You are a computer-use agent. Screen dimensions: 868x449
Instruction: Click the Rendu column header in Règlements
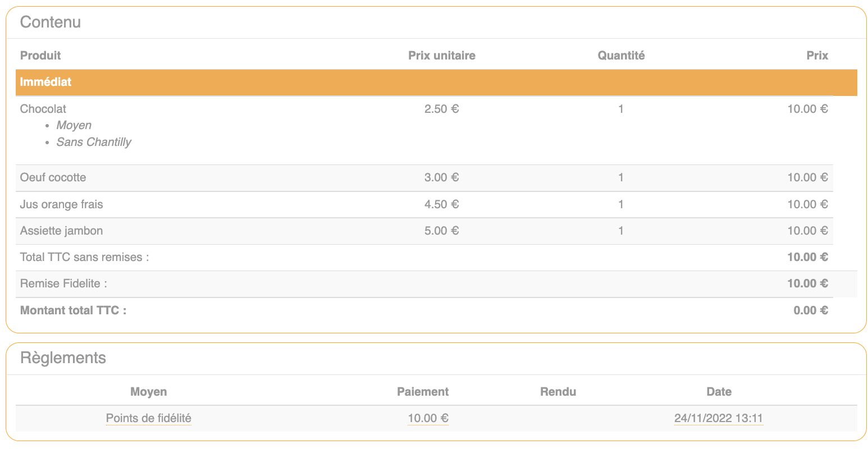(x=558, y=392)
